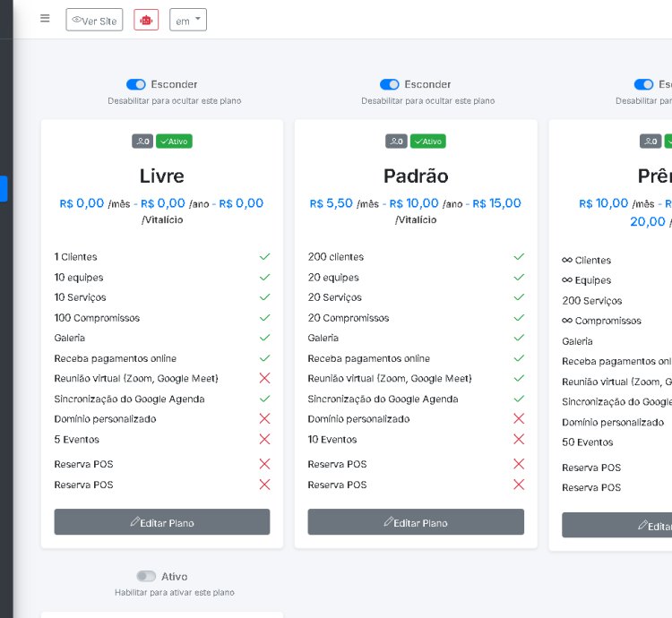Click the green check beside Padrão's 200 clientes
The image size is (672, 618).
coord(518,257)
